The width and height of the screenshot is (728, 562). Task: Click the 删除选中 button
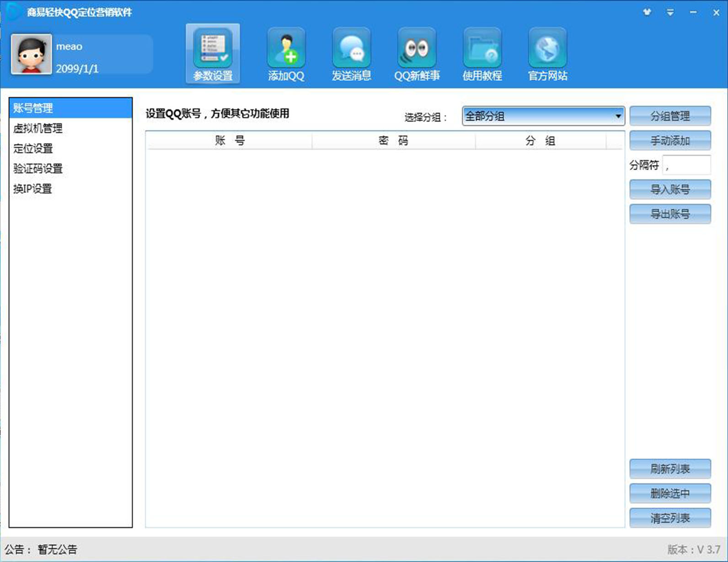tap(670, 493)
